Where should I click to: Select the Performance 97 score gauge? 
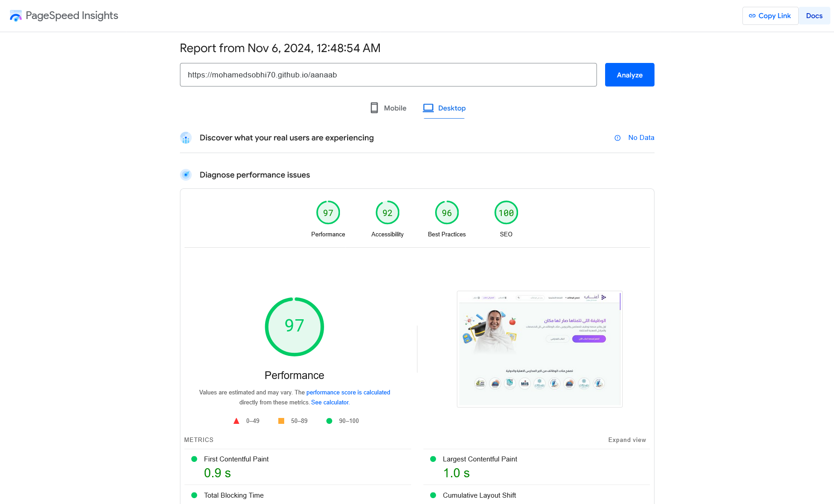tap(328, 212)
